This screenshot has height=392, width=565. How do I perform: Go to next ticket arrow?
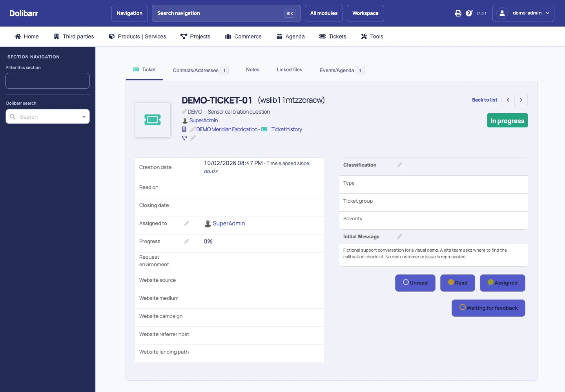click(x=521, y=100)
